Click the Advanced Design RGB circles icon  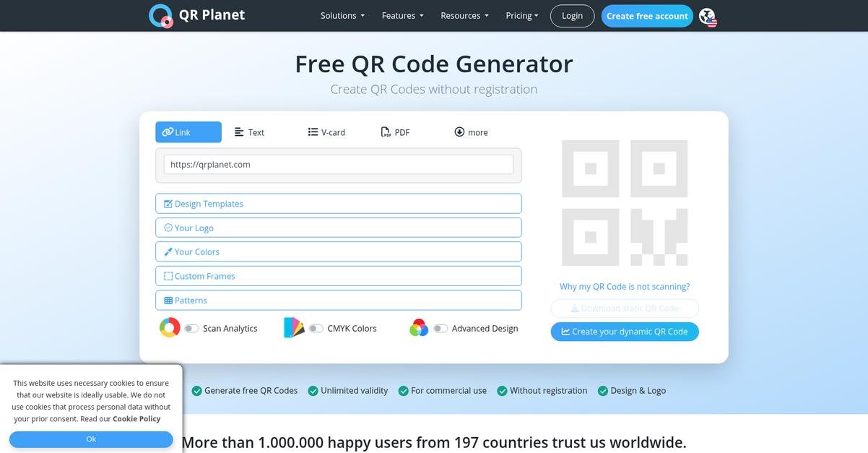419,328
